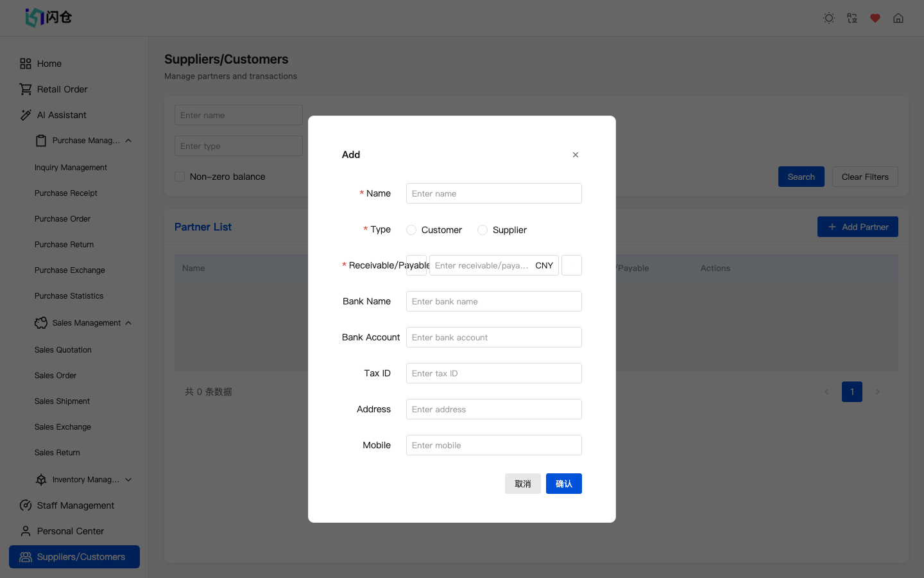Image resolution: width=924 pixels, height=578 pixels.
Task: Select the AI Assistant magic wand icon
Action: (x=26, y=114)
